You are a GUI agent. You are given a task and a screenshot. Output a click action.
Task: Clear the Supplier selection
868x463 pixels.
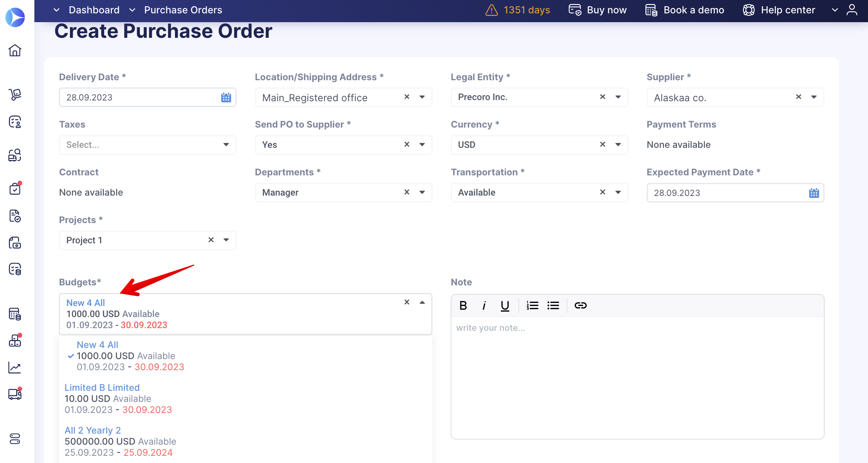pos(798,97)
